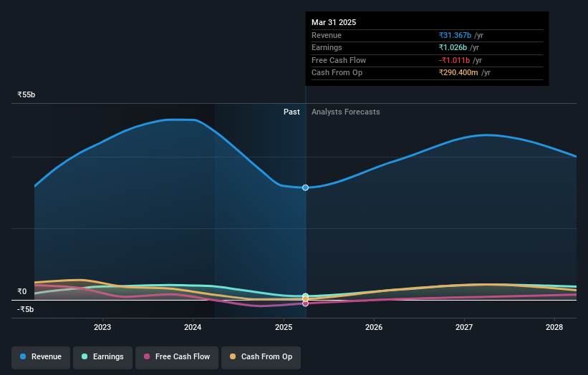
Task: Click the 2024 x-axis label
Action: [x=193, y=328]
